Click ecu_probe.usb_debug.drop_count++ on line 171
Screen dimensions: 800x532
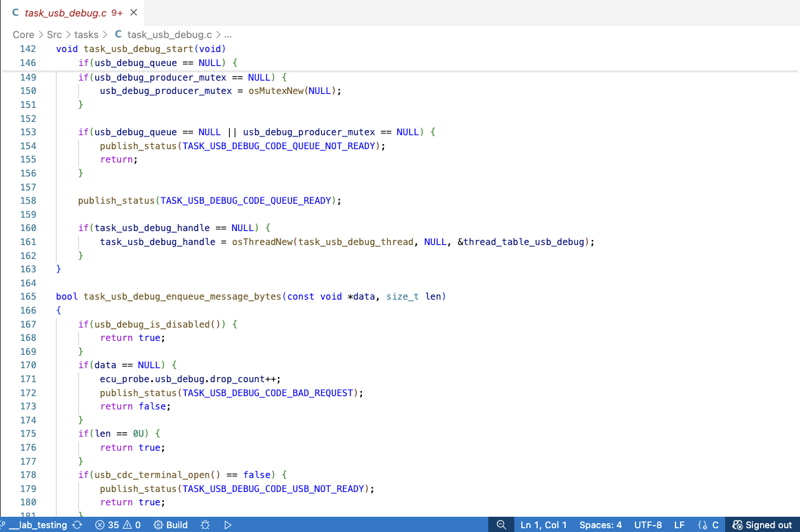click(187, 379)
